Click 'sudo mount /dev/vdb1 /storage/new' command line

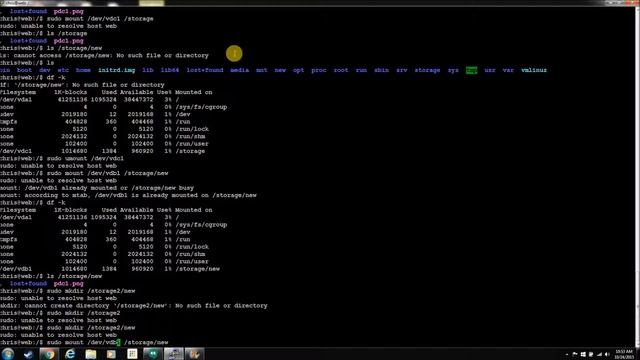[x=84, y=173]
